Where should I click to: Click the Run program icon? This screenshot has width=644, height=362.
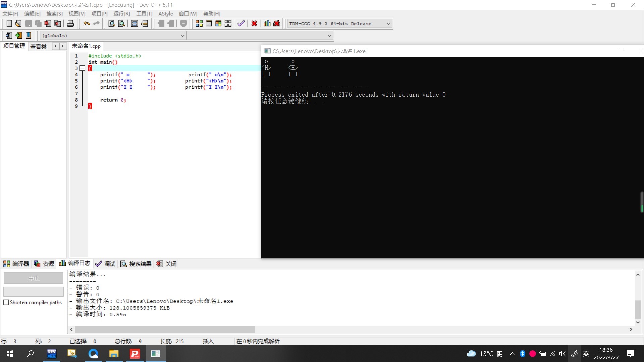tap(209, 23)
